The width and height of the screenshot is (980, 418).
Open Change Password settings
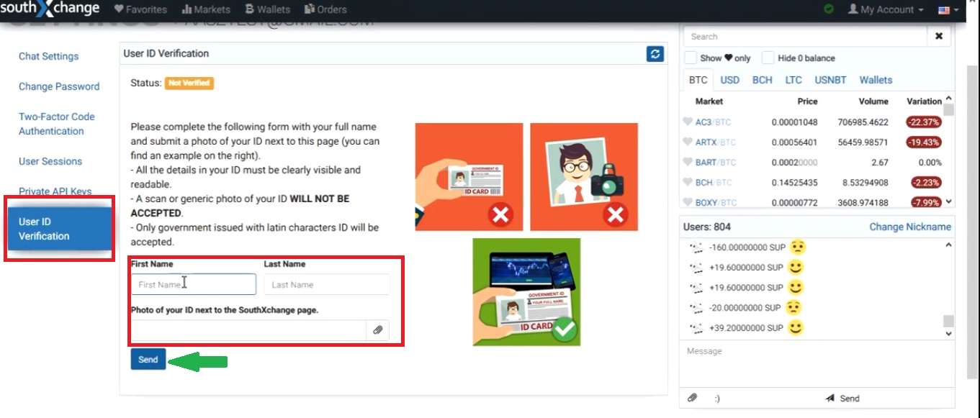click(59, 86)
